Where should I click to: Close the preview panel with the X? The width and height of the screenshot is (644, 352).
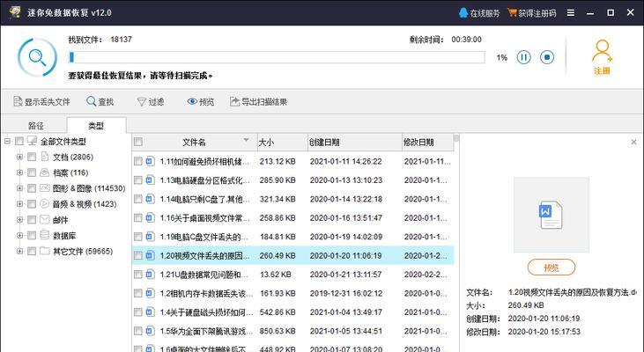(x=633, y=142)
